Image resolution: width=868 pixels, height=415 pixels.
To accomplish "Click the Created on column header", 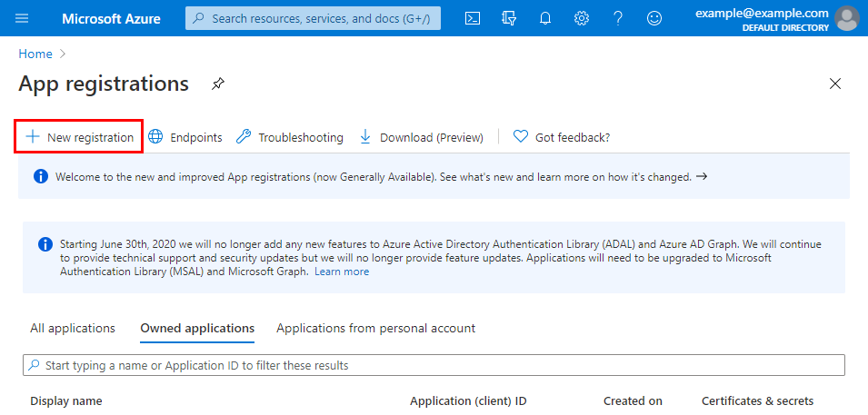I will click(x=633, y=401).
